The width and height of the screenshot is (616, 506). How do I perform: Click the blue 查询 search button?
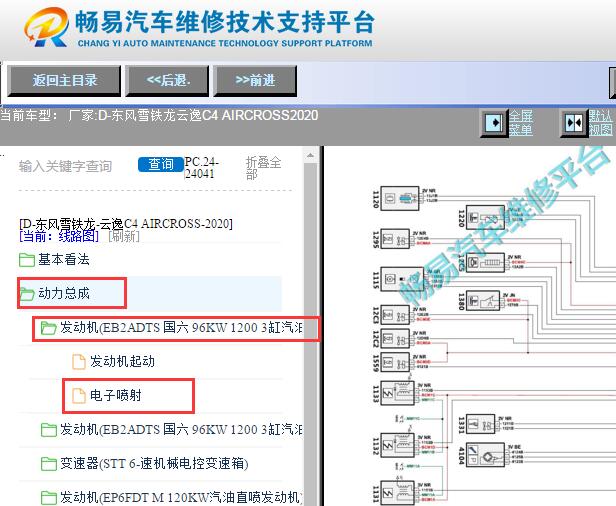(161, 164)
